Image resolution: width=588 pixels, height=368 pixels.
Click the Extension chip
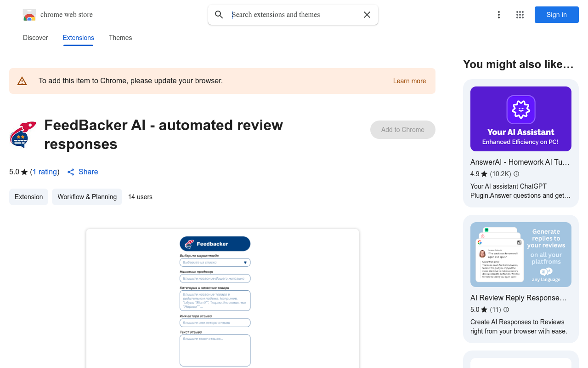pos(28,197)
